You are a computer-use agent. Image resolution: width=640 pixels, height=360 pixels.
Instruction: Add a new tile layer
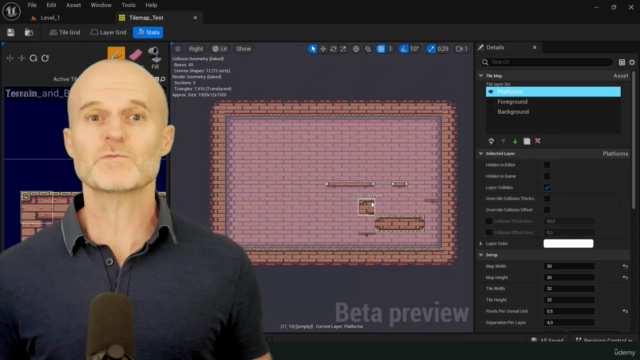point(491,141)
